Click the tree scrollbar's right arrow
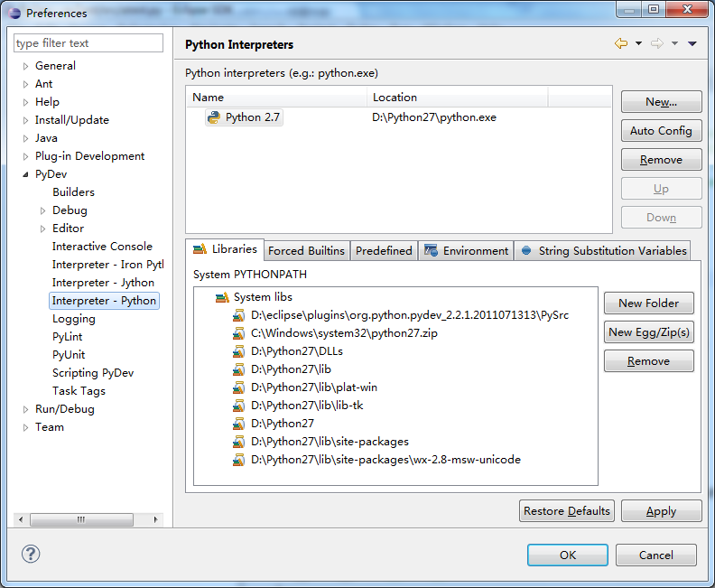Screen dimensions: 715x588 point(156,519)
